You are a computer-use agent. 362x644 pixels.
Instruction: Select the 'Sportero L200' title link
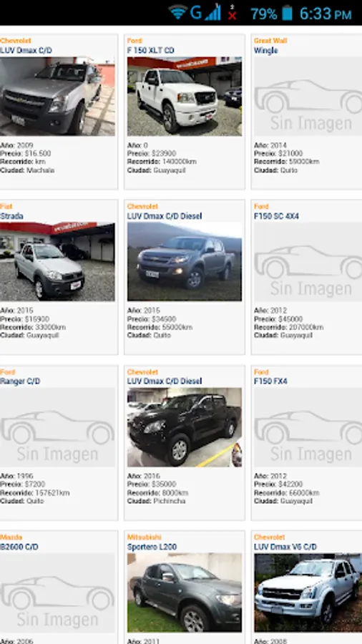pyautogui.click(x=152, y=547)
